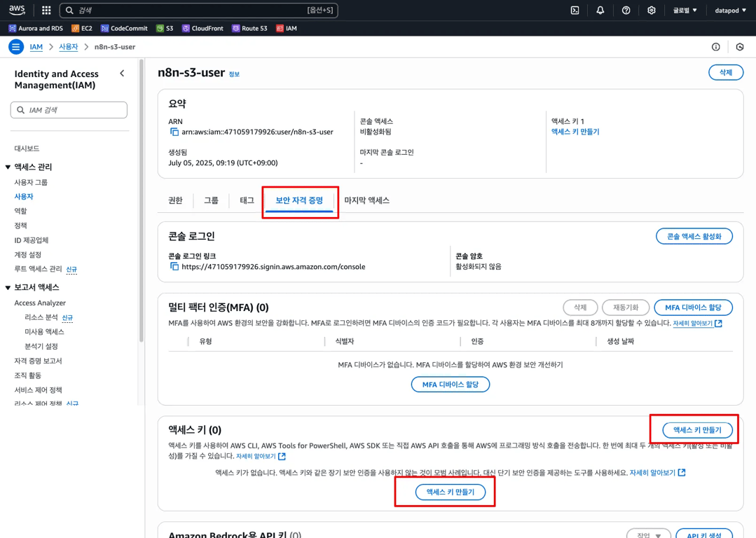
Task: Open the help question mark icon
Action: coord(626,10)
